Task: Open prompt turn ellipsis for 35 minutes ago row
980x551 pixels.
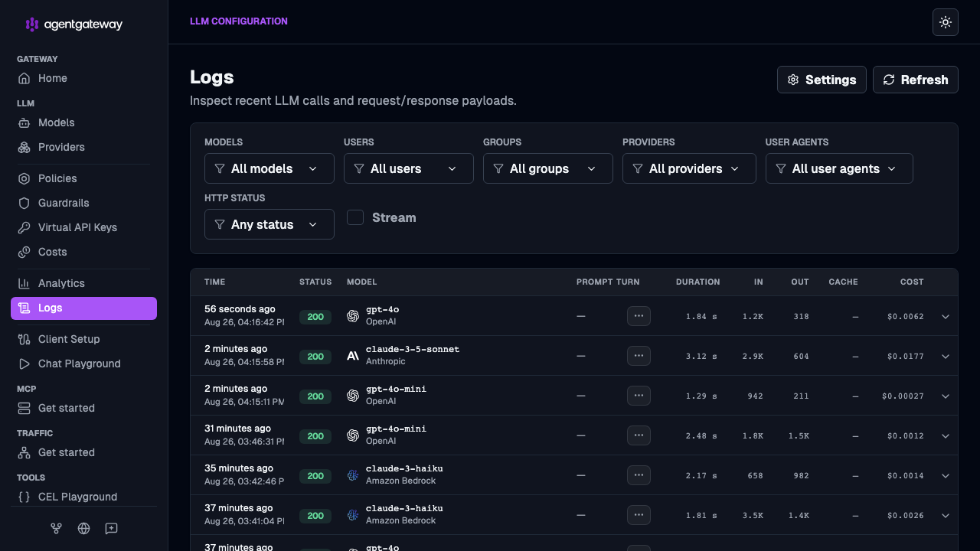Action: tap(639, 475)
